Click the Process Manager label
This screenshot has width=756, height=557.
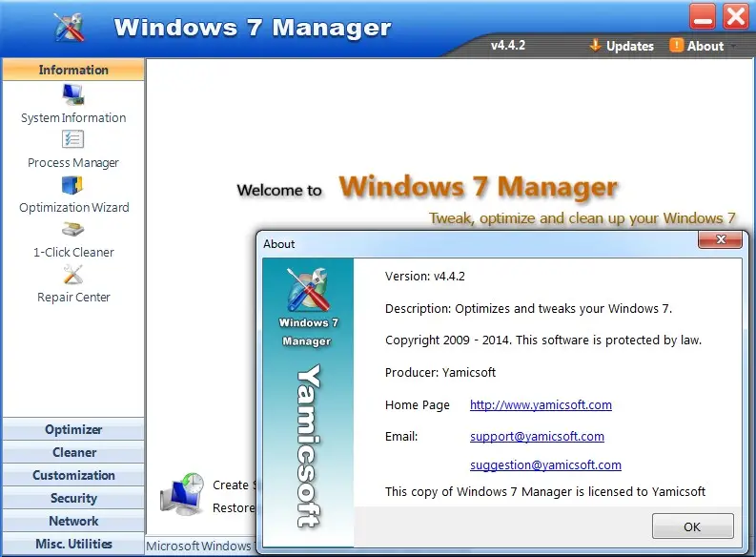[72, 162]
